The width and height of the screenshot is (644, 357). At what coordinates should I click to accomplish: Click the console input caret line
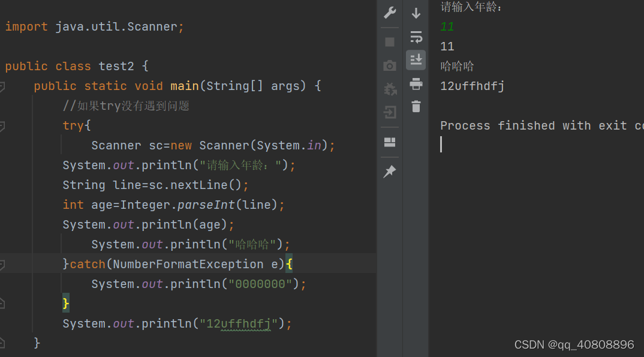[x=441, y=145]
